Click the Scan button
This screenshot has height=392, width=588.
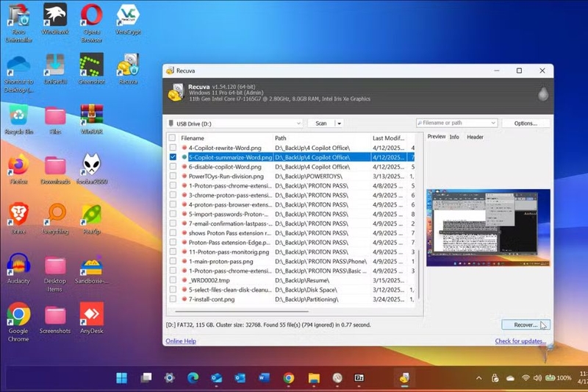321,124
